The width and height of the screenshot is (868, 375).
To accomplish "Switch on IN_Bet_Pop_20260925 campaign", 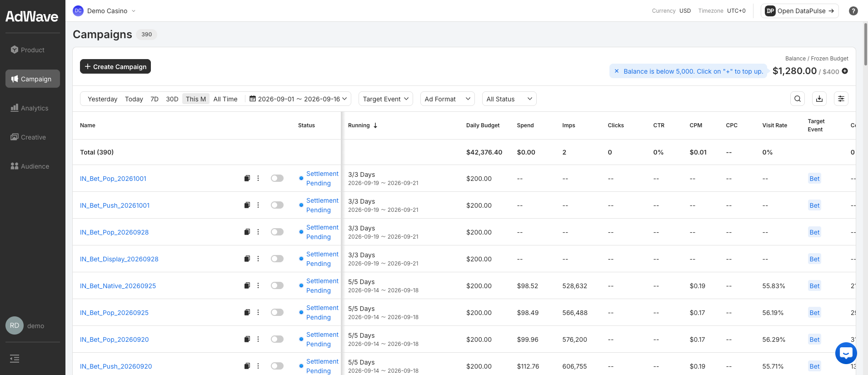I will tap(277, 312).
